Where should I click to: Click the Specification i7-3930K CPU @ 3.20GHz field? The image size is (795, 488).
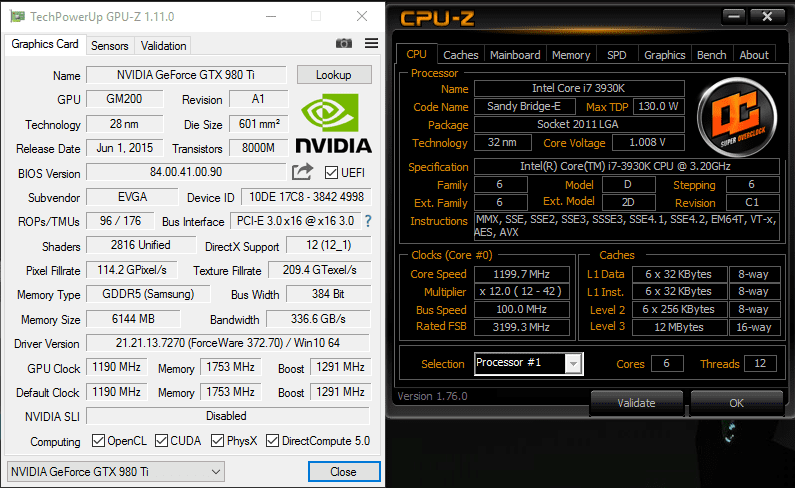(626, 166)
